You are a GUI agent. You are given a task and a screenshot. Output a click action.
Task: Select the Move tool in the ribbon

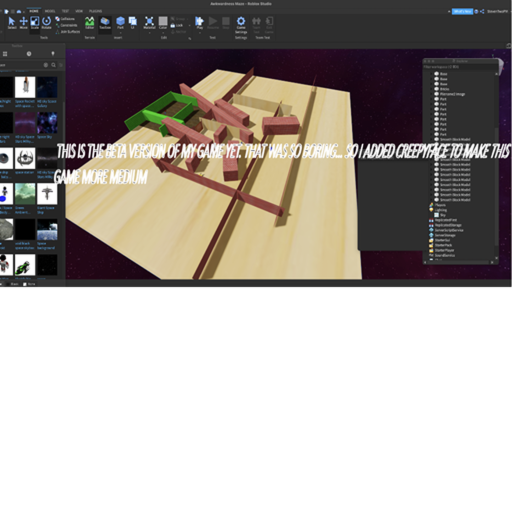[x=23, y=23]
